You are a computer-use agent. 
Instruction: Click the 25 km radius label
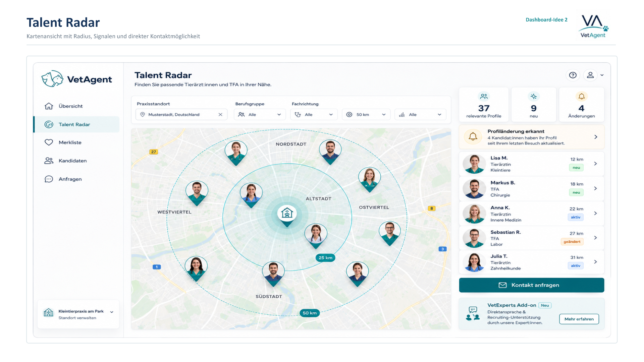(x=325, y=258)
